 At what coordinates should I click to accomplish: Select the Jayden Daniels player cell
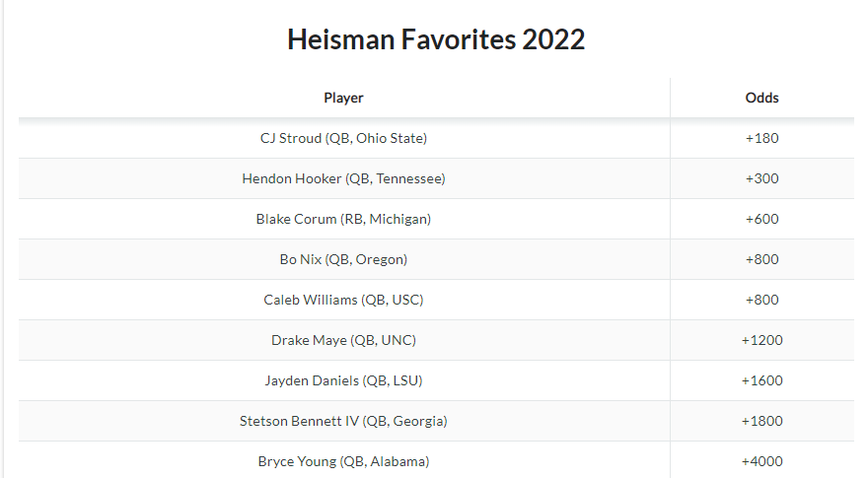(343, 380)
